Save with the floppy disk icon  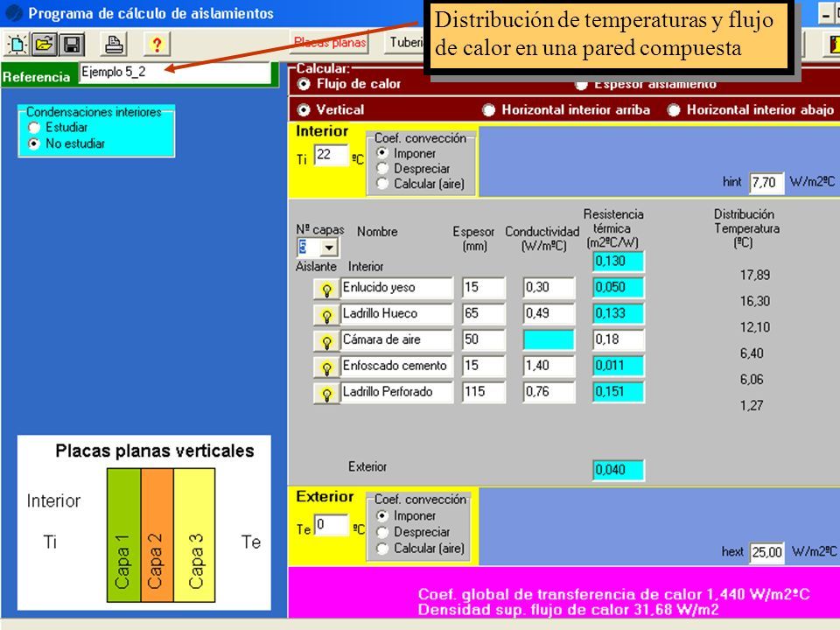72,45
